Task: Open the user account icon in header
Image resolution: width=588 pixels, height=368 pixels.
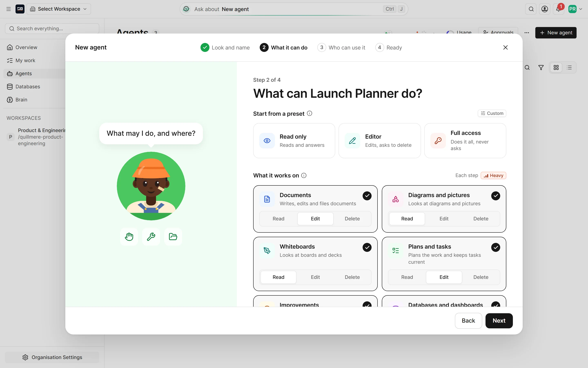Action: (x=545, y=9)
